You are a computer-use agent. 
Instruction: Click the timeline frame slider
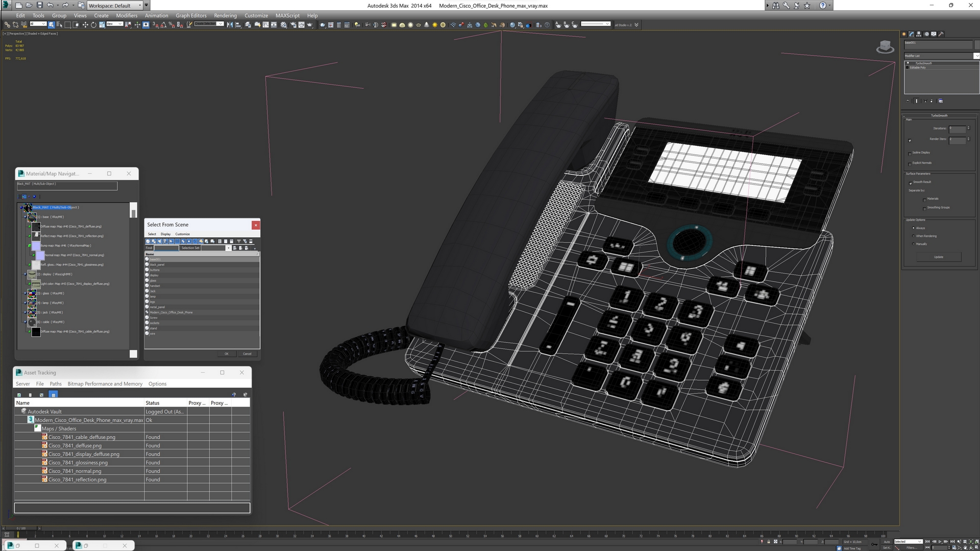click(x=20, y=529)
